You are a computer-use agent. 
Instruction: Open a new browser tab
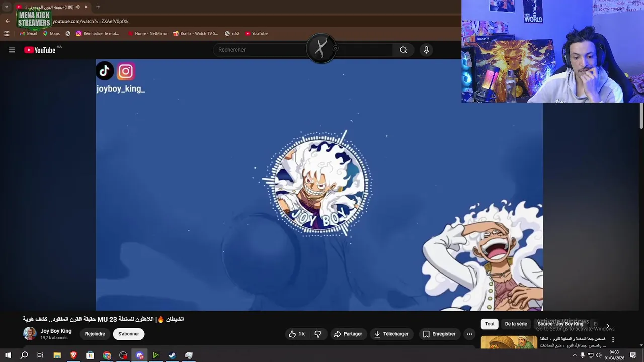click(x=98, y=7)
